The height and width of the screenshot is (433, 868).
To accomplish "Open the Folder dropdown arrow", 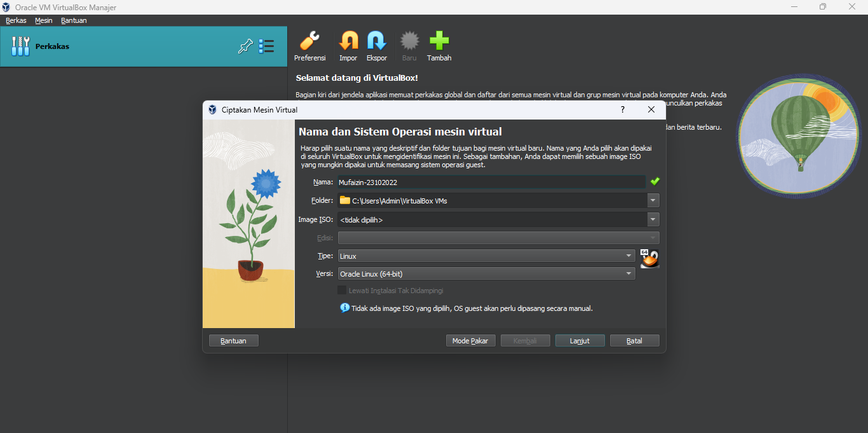I will (653, 200).
